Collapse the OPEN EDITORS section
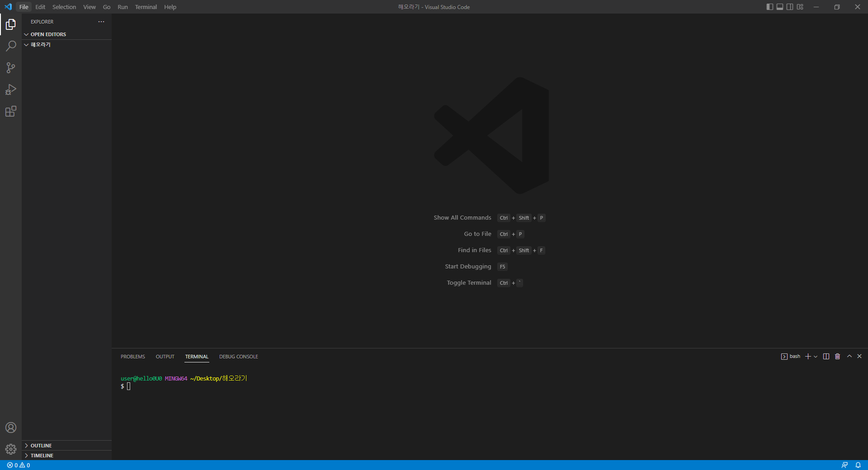Viewport: 868px width, 470px height. (66, 34)
